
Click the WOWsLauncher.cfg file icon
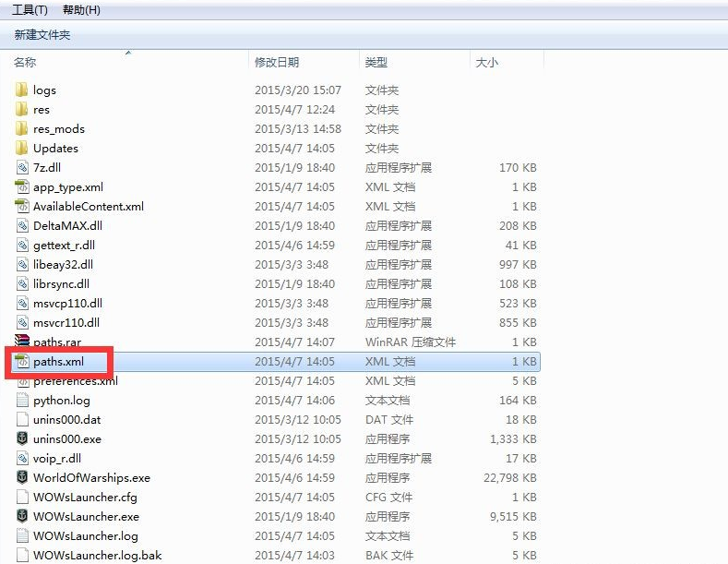(22, 498)
